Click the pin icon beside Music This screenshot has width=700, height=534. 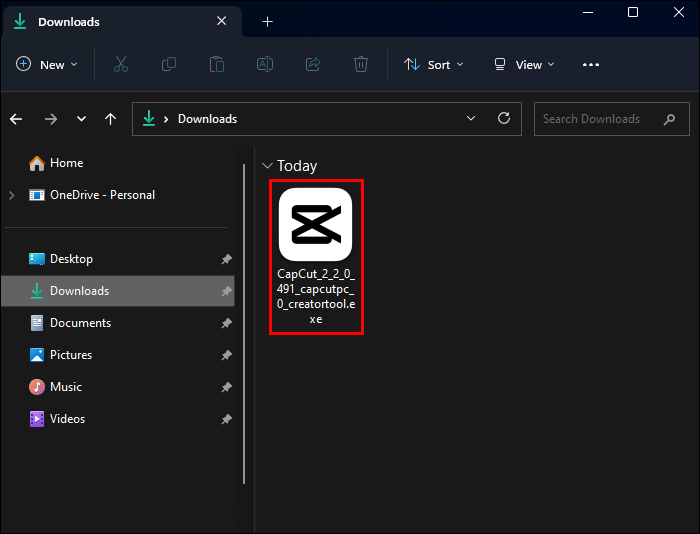coord(227,387)
